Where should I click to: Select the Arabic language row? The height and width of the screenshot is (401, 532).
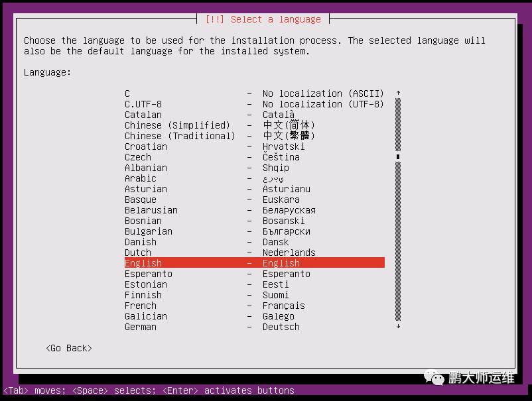(x=255, y=178)
